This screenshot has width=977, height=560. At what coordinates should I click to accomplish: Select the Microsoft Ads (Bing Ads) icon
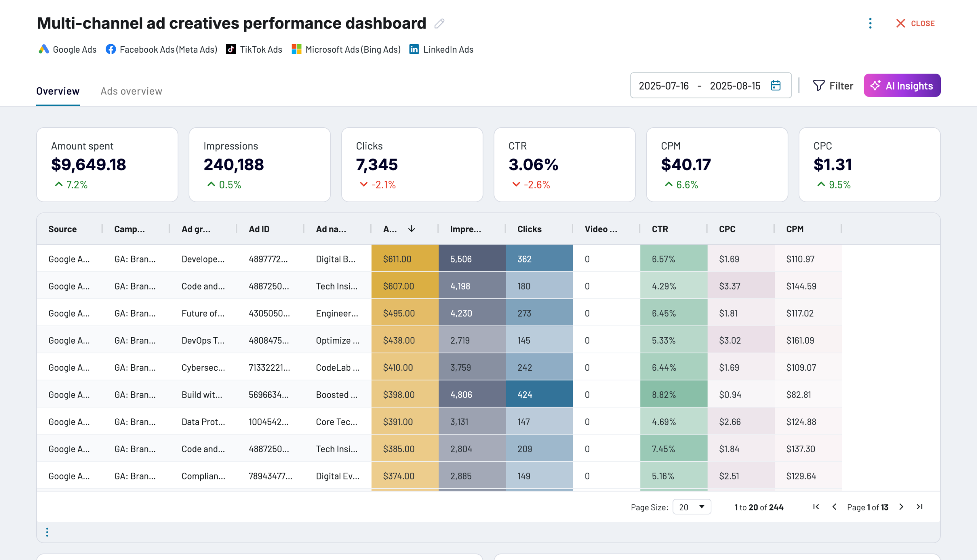pyautogui.click(x=296, y=49)
